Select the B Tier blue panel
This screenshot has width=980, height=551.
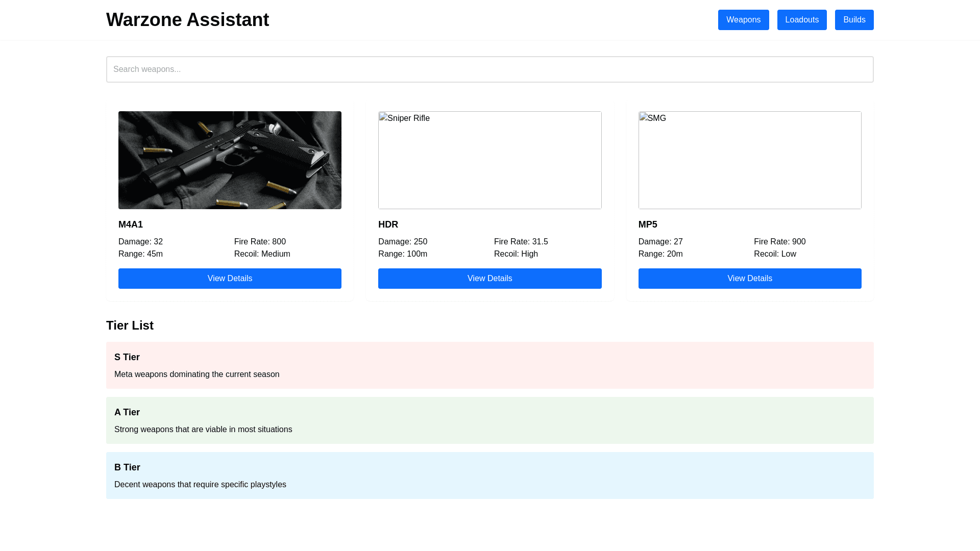coord(489,475)
